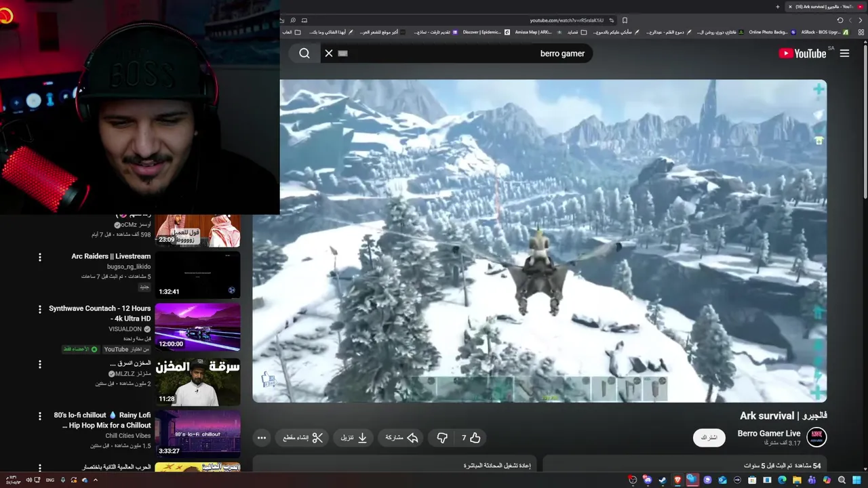
Task: Click the Download (تنزيل) button
Action: [x=353, y=438]
